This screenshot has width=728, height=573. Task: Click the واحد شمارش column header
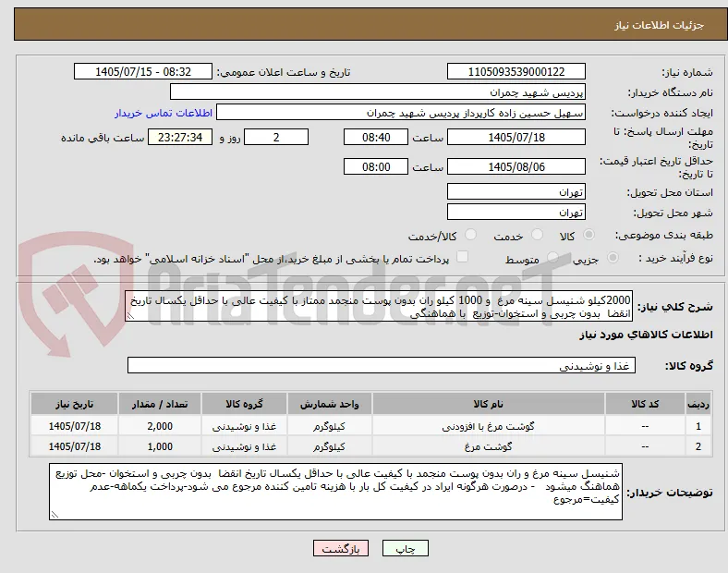point(329,404)
